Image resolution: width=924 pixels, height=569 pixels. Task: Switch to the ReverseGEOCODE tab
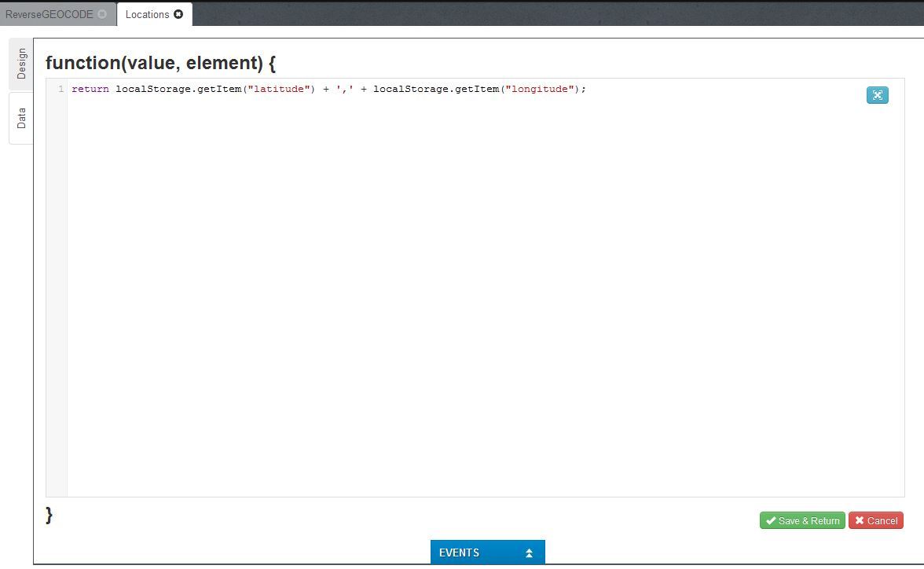click(x=49, y=14)
